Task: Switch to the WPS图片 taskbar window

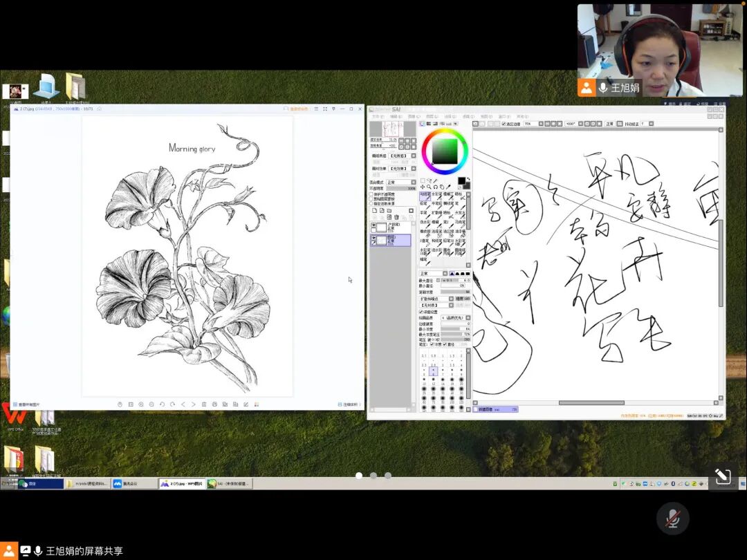Action: click(182, 483)
